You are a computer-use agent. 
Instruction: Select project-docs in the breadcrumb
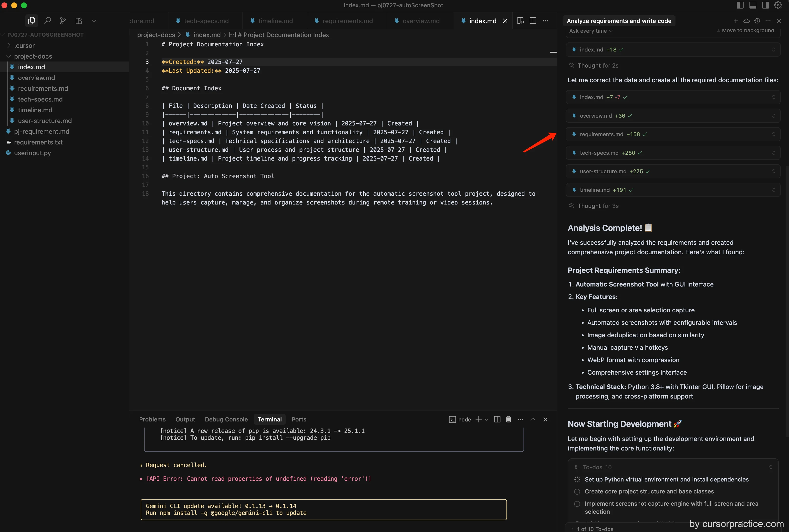156,35
